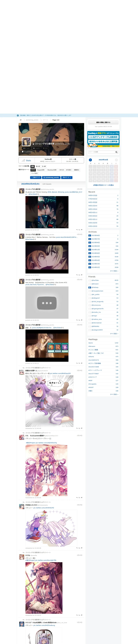Click the retweet icon under the 22:40:40 retweet
This screenshot has height=644, width=138.
click(x=79, y=497)
